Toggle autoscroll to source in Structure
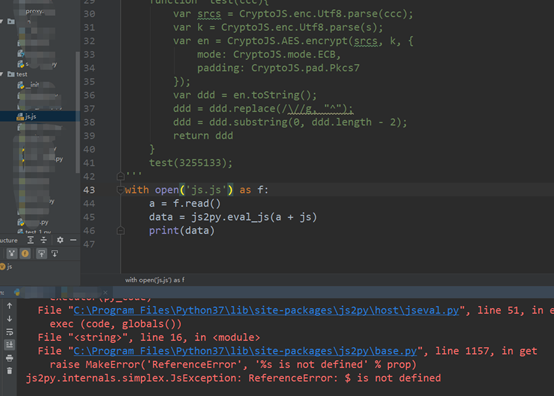 [41, 253]
